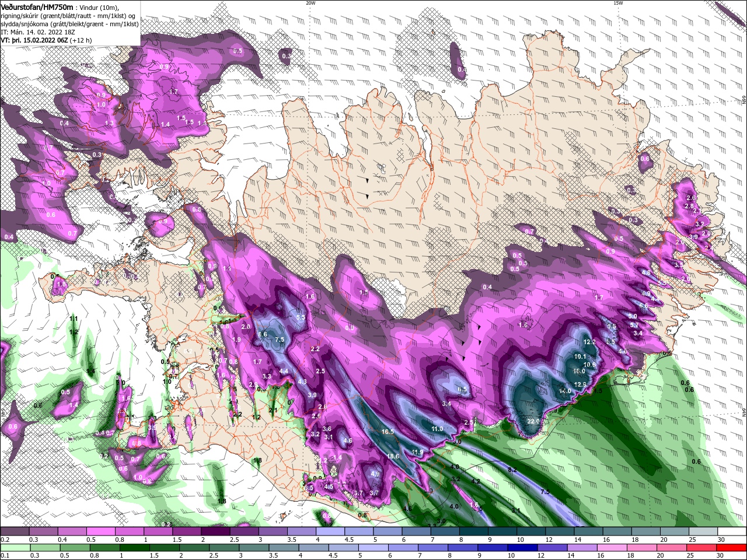Click upper legend swatch between 8 and 9

(474, 531)
